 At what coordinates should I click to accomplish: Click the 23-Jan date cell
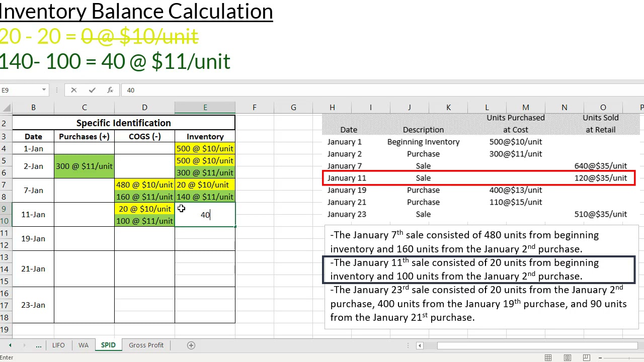point(33,305)
